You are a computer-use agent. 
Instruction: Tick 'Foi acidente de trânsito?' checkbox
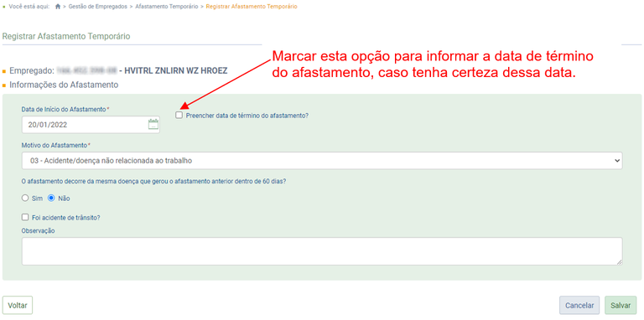tap(25, 218)
